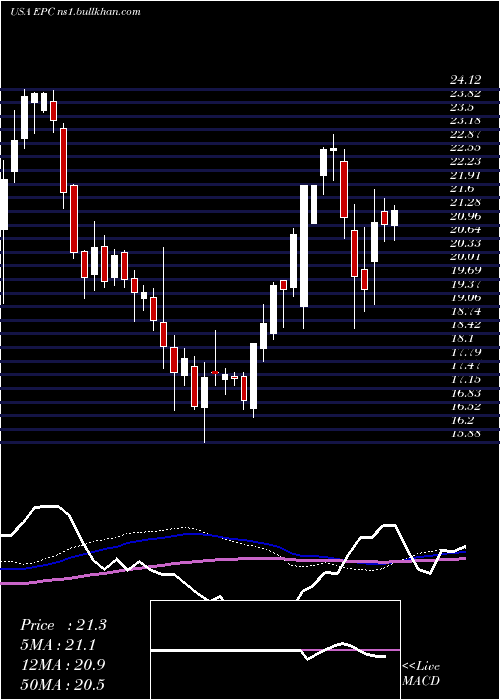Select the 16.52 price axis label
Image resolution: width=500 pixels, height=700 pixels.
(x=465, y=407)
